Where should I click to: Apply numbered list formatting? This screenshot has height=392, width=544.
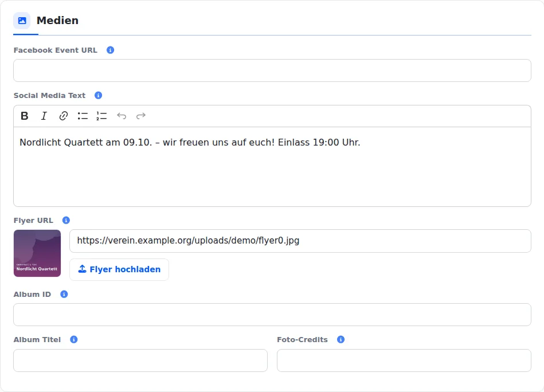101,116
